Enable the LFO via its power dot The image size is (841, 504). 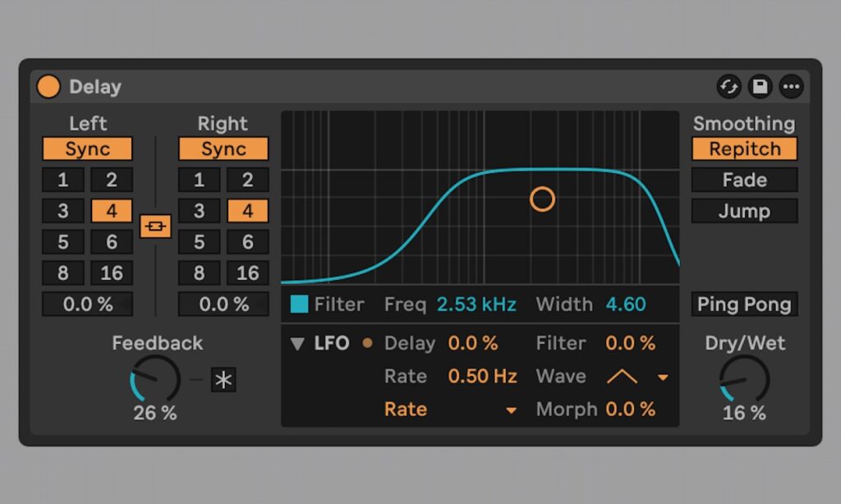click(366, 343)
